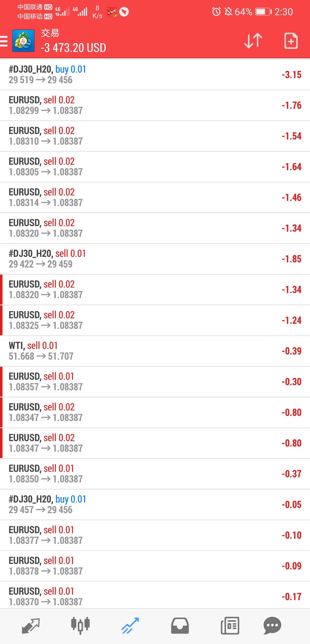Viewport: 310px width, 644px height.
Task: Select the WTI sell 0.01 position
Action: pos(155,351)
